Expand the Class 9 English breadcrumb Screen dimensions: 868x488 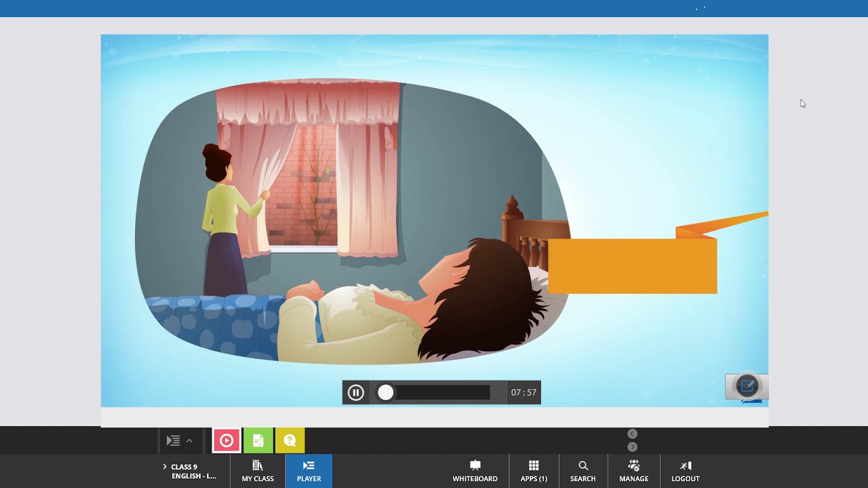(x=190, y=471)
